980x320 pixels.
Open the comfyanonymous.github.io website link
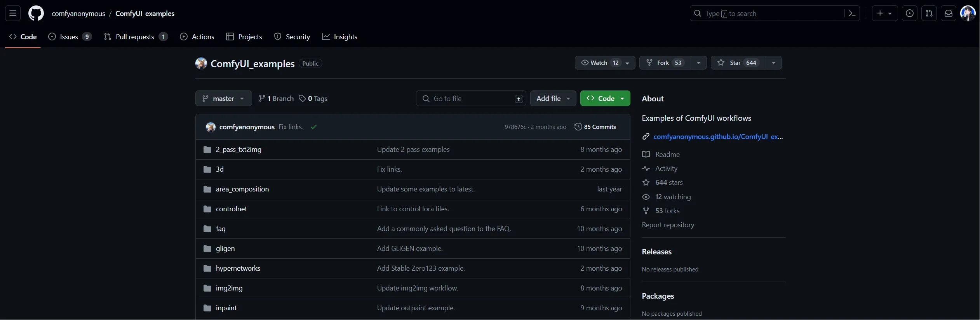[717, 137]
